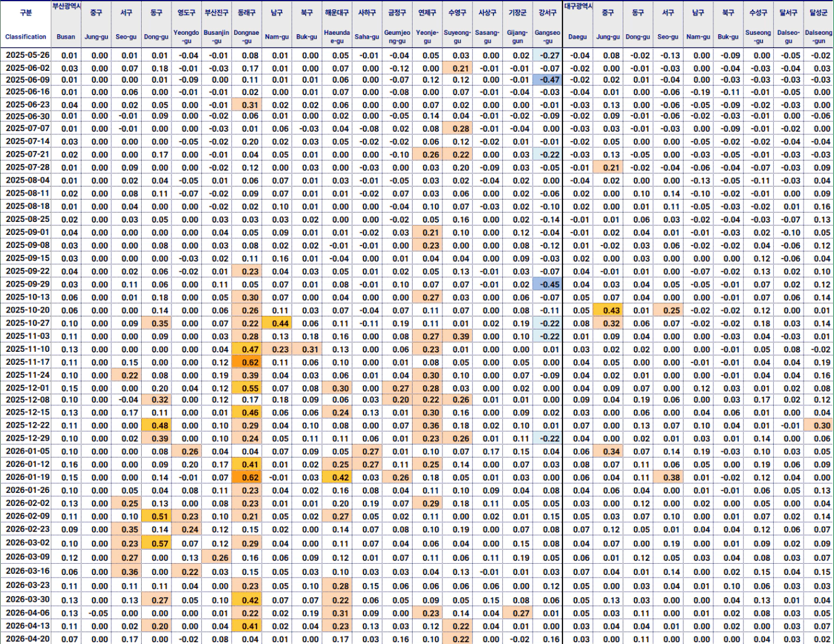This screenshot has width=834, height=644.
Task: Click the 0.36 cell in the 2026-03-16 row
Action: coord(127,571)
